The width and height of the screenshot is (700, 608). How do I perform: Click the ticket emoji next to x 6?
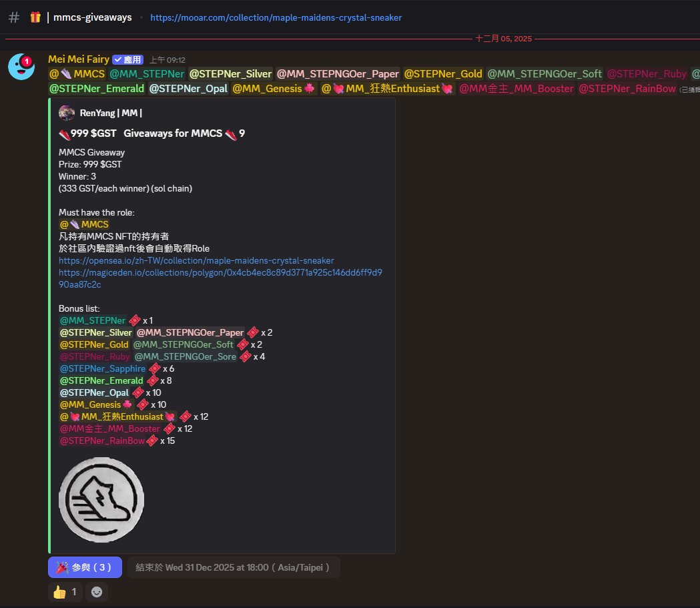(154, 368)
